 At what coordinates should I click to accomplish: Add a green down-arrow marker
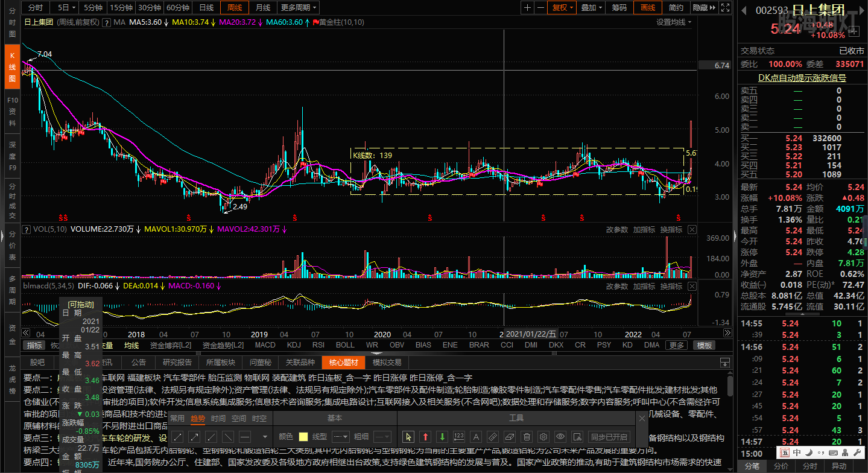(x=442, y=436)
